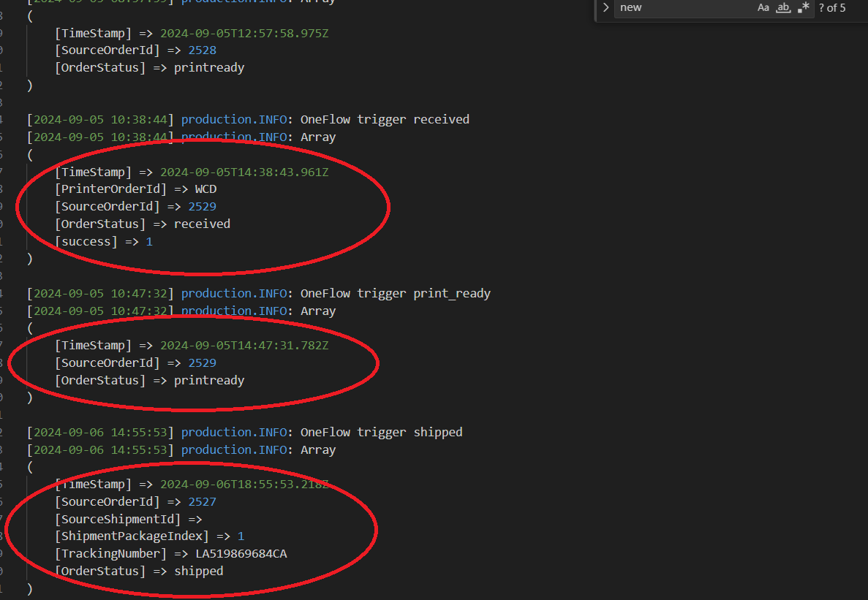The height and width of the screenshot is (600, 868).
Task: Click the [ShipmentPackageIndex] key
Action: pyautogui.click(x=132, y=536)
